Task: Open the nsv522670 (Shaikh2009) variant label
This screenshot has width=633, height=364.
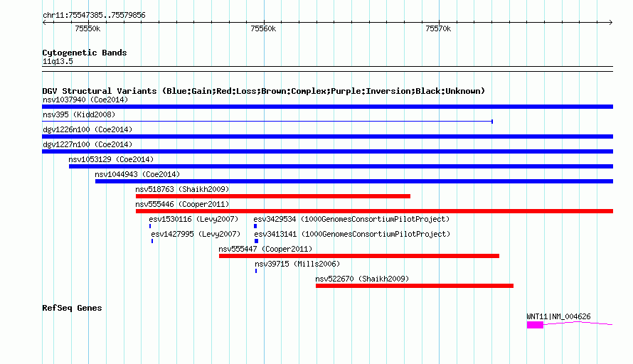Action: (x=362, y=279)
